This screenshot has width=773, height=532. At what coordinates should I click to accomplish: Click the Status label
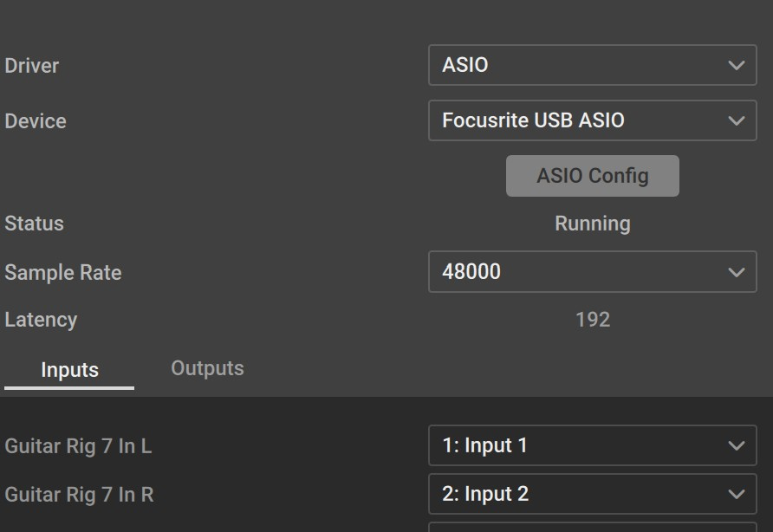tap(34, 224)
